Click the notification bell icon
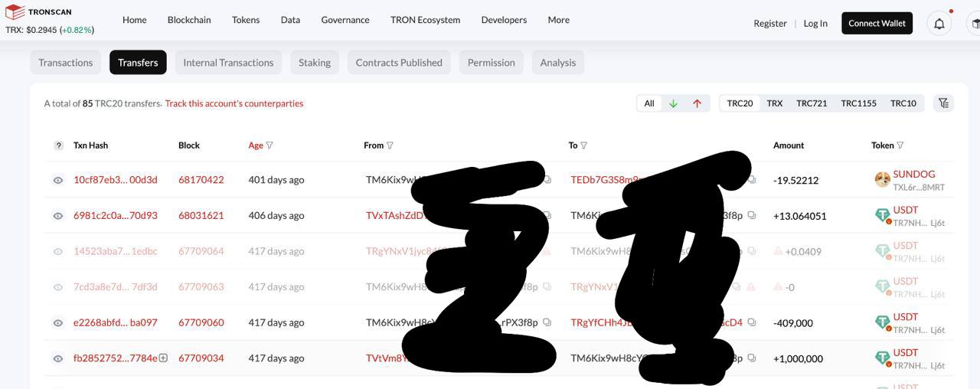 (x=939, y=24)
